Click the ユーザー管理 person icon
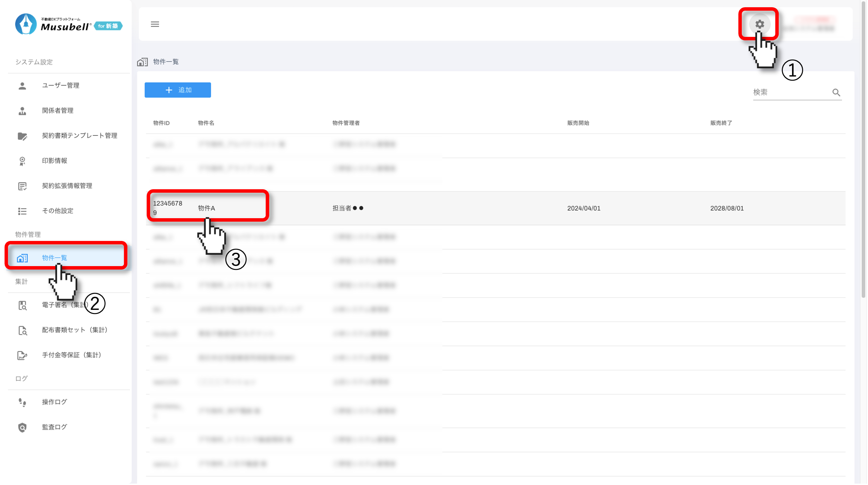The height and width of the screenshot is (485, 868). pos(22,85)
